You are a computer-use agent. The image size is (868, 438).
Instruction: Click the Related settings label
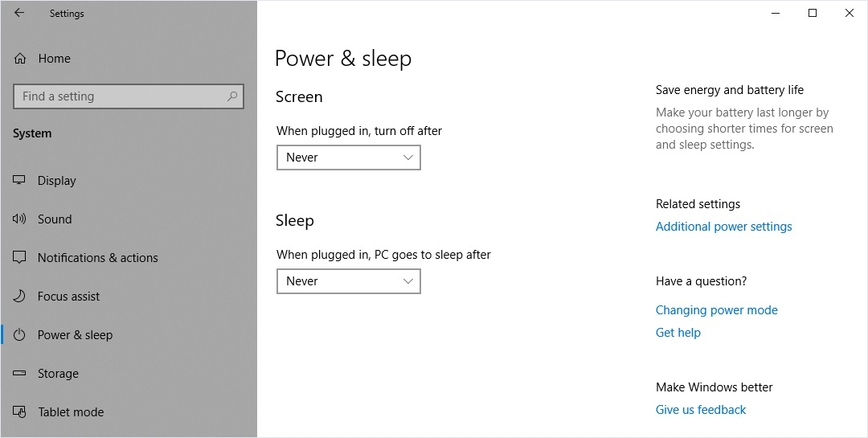(x=698, y=204)
